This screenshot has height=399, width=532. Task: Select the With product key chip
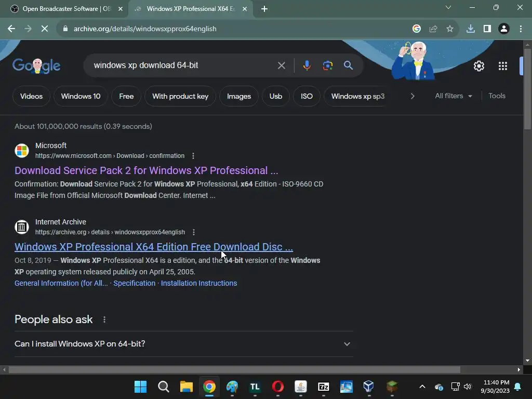click(x=180, y=96)
